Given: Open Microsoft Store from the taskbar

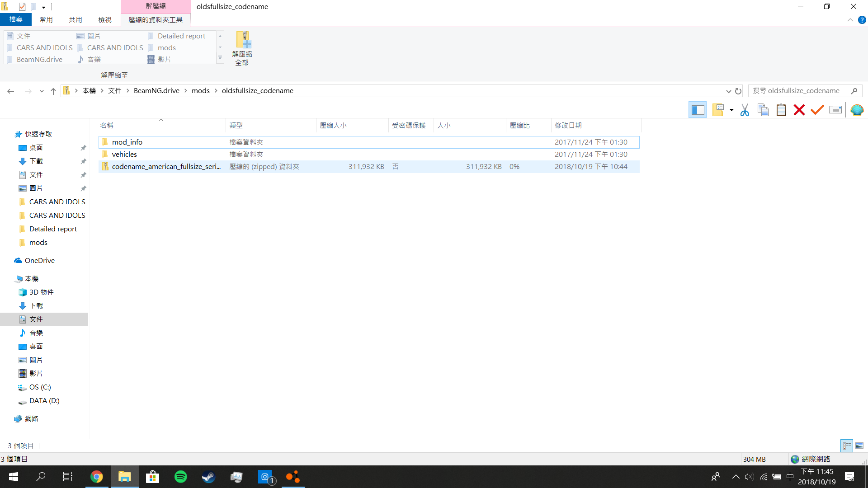Looking at the screenshot, I should click(x=152, y=477).
